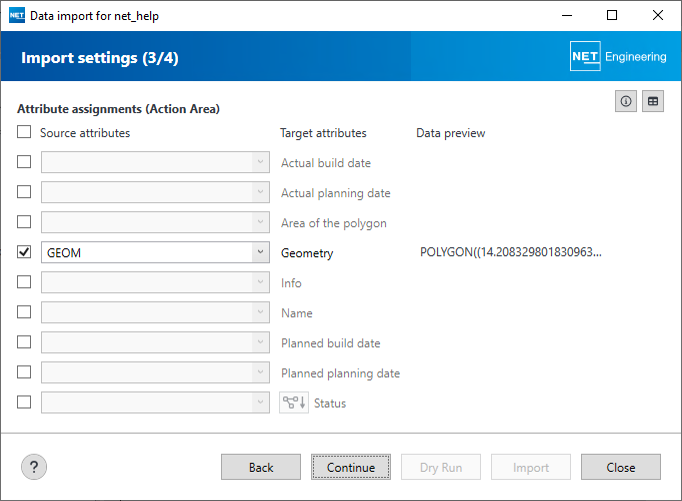Click the POLYGON data preview text

tap(511, 253)
